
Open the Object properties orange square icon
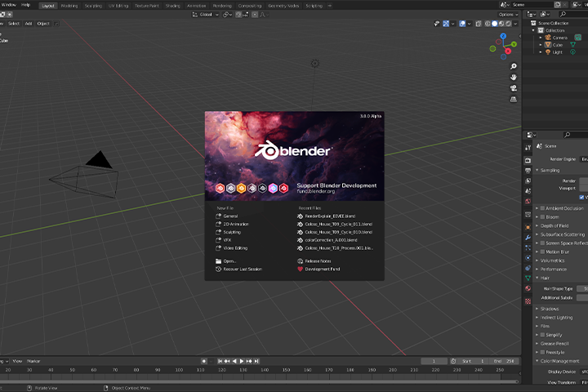point(528,227)
